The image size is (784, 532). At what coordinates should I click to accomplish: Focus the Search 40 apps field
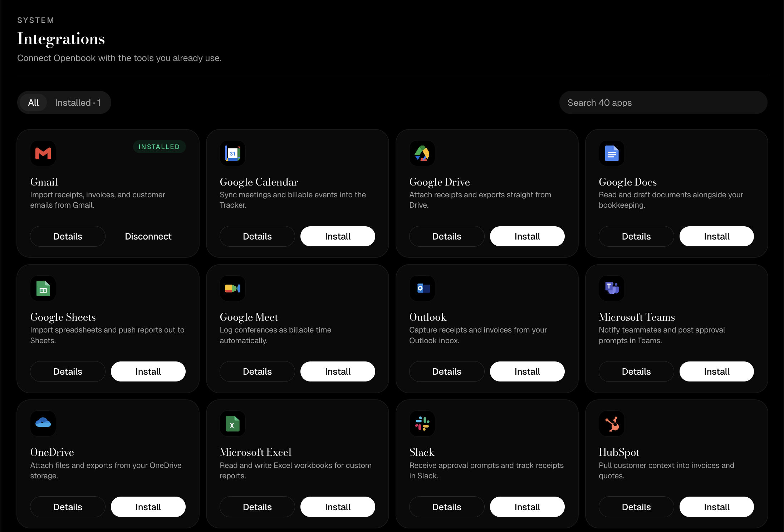[663, 103]
